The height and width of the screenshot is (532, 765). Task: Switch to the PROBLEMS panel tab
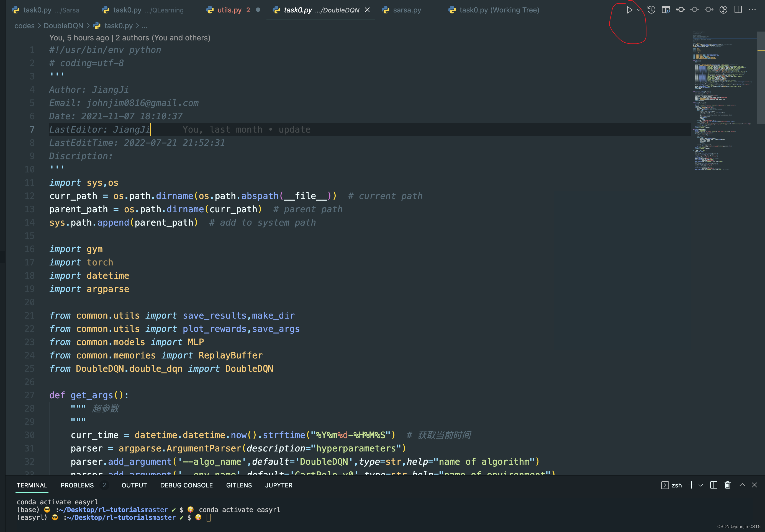(77, 485)
